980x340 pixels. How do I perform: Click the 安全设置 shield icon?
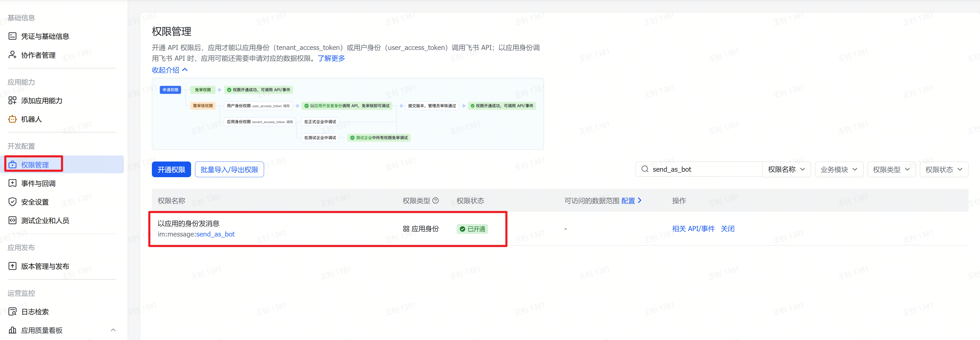tap(13, 202)
